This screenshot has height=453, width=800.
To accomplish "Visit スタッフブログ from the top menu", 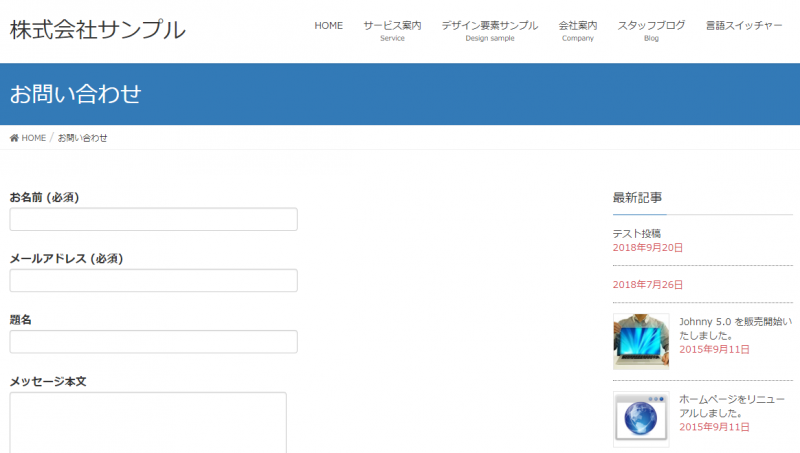I will click(651, 30).
